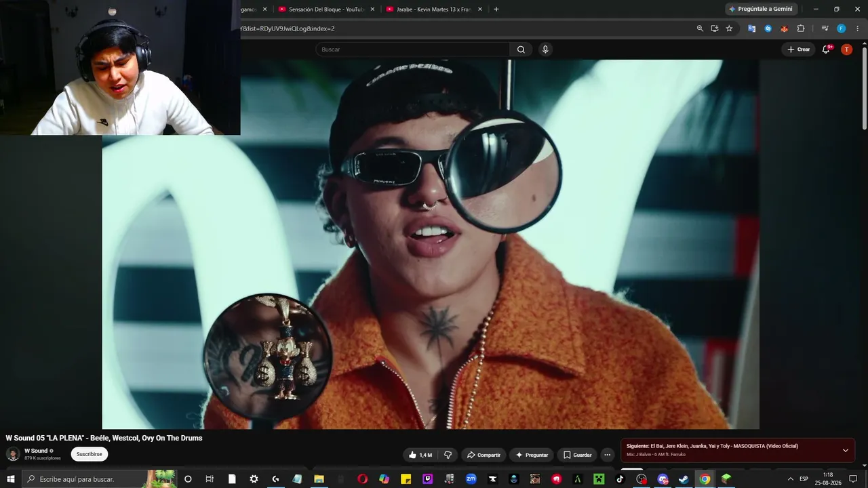This screenshot has width=868, height=488.
Task: Click the YouTube search magnifier button
Action: [x=521, y=49]
